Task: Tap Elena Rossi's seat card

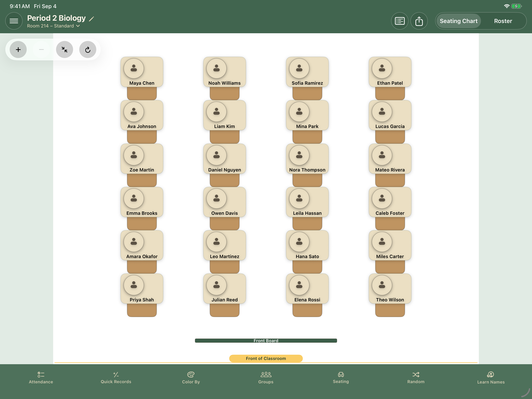Action: [307, 289]
